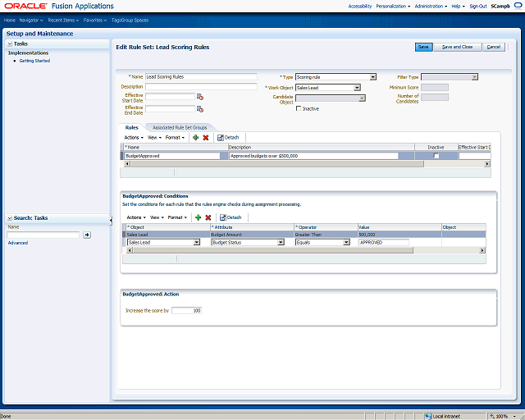This screenshot has width=525, height=420.
Task: Click the Increase the score by field
Action: tap(186, 310)
